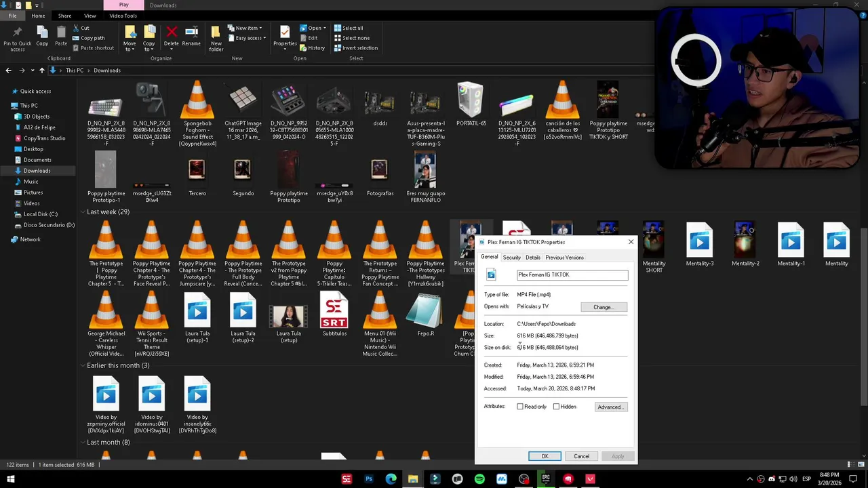Switch to Security tab in Properties

[511, 258]
